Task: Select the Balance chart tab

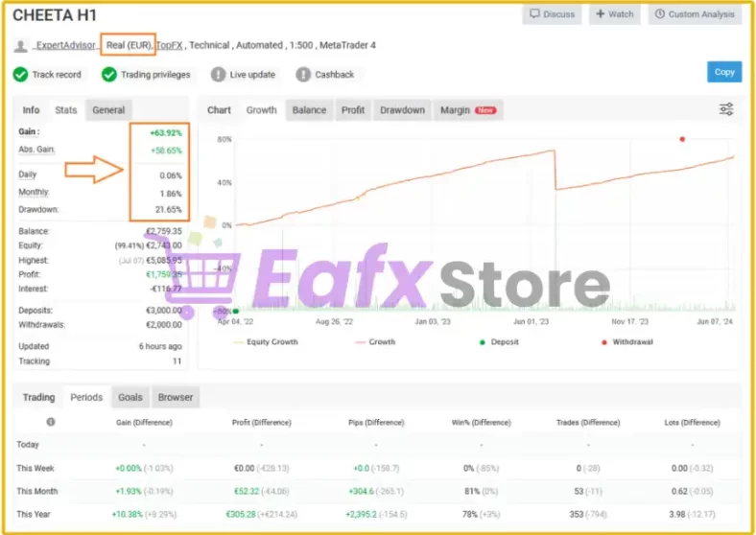Action: tap(309, 110)
